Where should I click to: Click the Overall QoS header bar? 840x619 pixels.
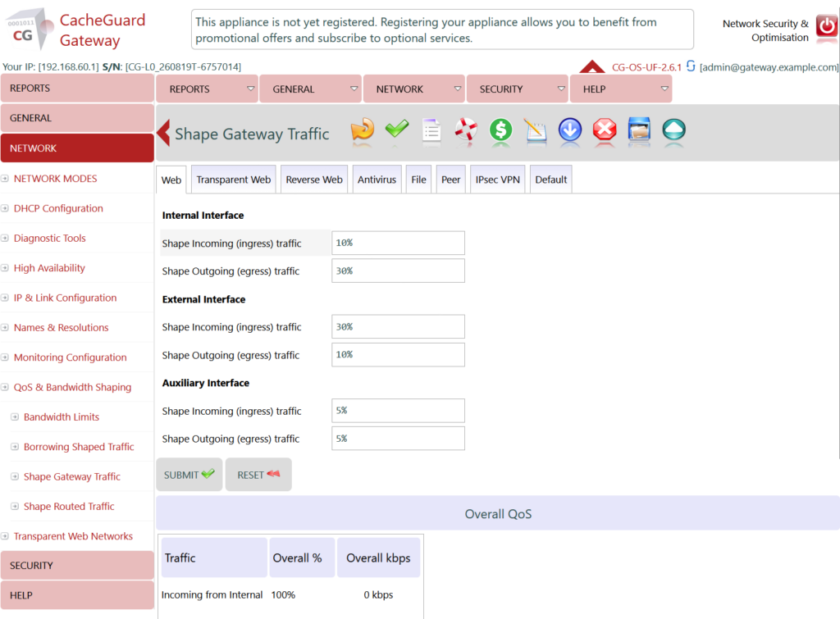pos(498,513)
